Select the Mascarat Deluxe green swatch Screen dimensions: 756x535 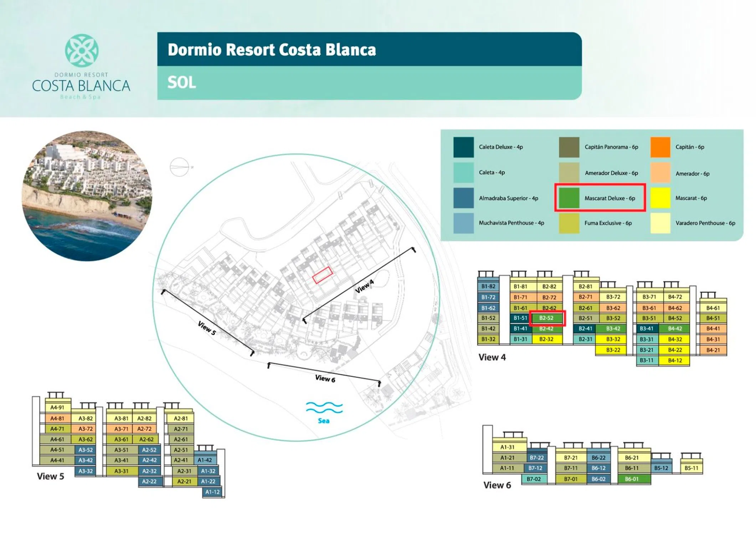569,198
